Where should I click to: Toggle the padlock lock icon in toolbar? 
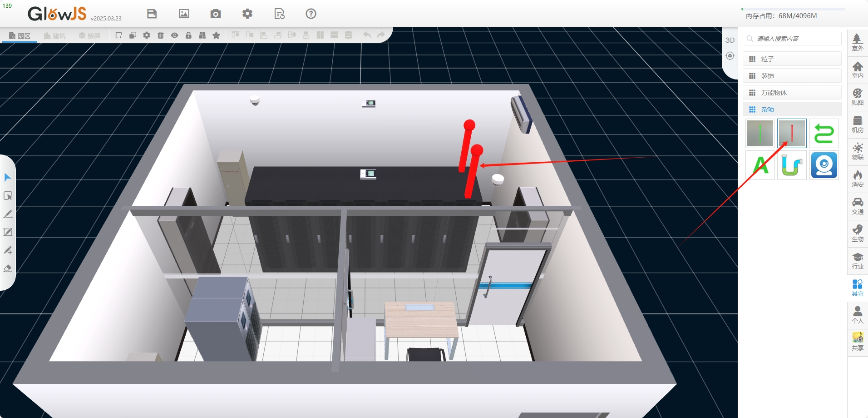(x=188, y=35)
